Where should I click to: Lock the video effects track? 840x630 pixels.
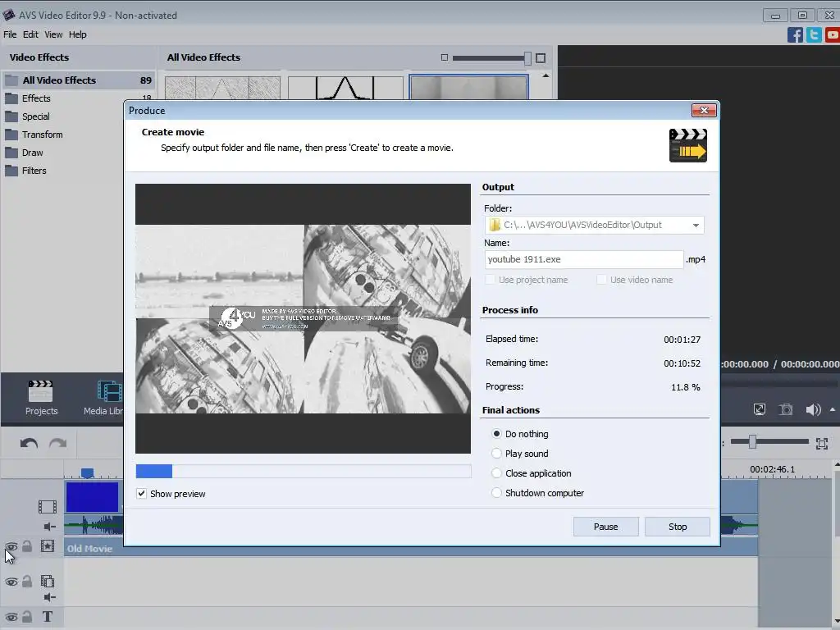tap(27, 546)
